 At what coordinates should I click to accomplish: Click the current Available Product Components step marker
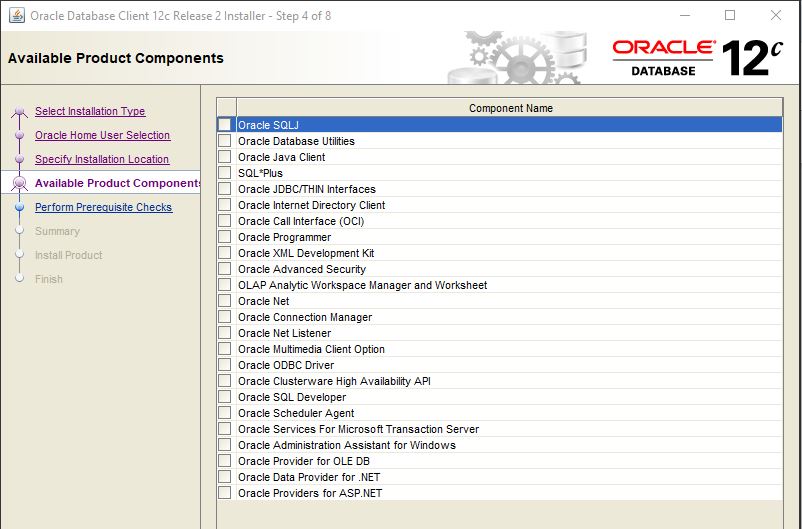pos(19,183)
